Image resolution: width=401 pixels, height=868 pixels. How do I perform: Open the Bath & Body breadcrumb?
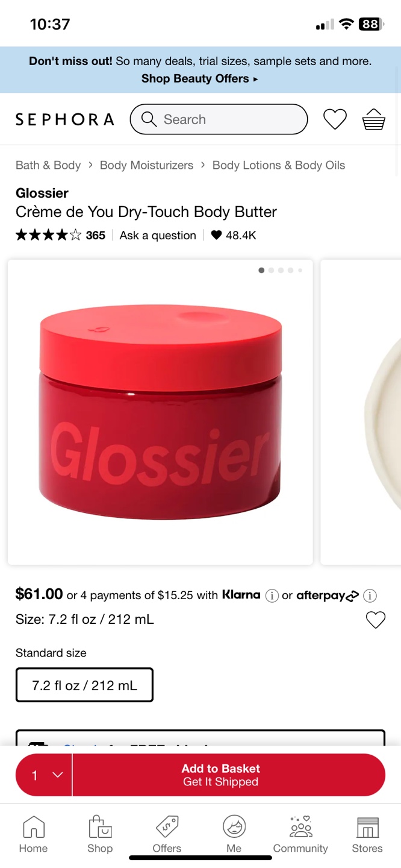coord(48,165)
